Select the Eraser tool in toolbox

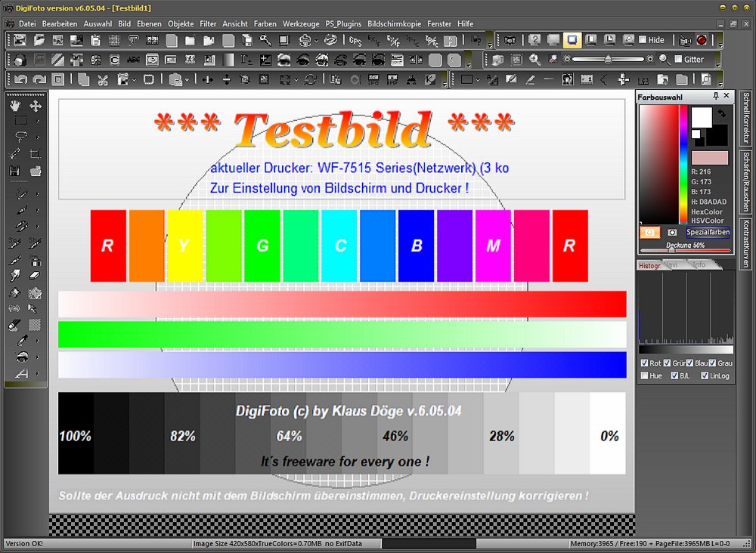[35, 276]
